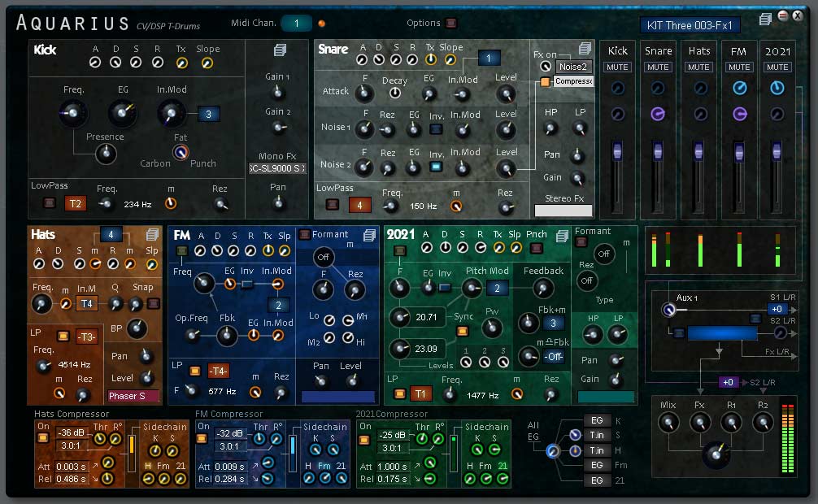The image size is (818, 504).
Task: Open the Hats In.M T4 selector
Action: point(87,304)
